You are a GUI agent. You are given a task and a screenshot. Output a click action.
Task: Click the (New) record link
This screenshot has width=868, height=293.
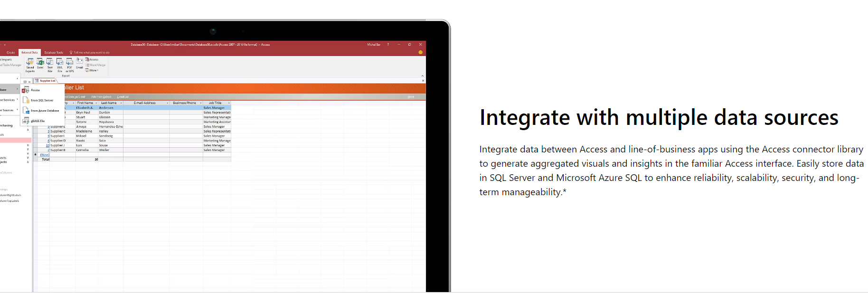point(45,155)
